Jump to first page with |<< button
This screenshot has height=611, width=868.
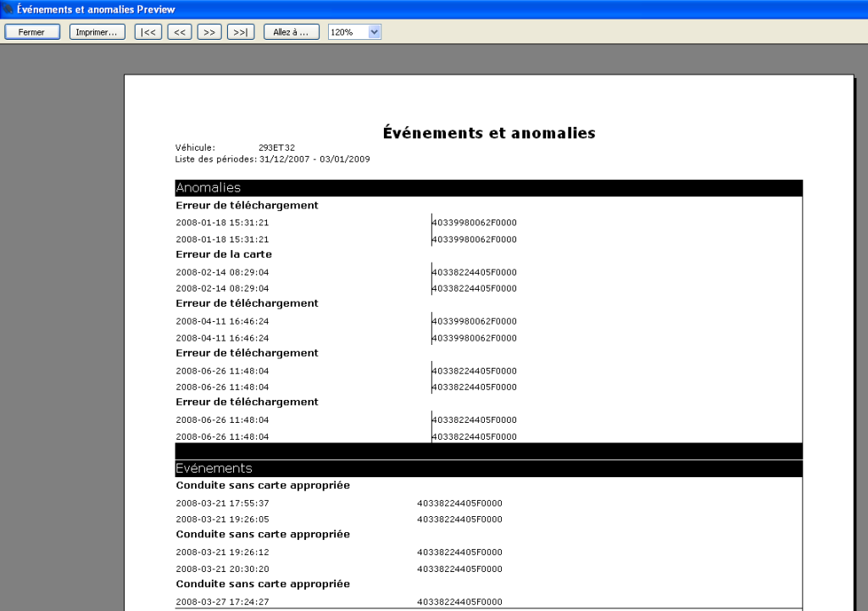click(148, 32)
